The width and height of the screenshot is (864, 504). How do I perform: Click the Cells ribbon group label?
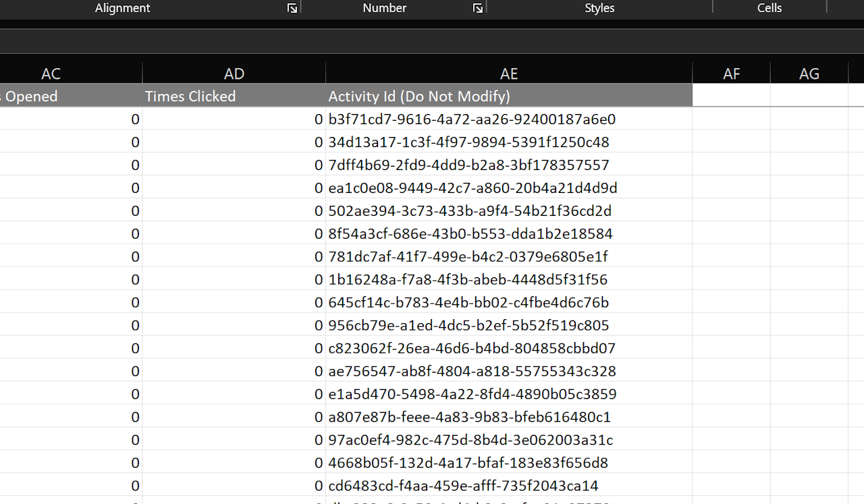click(x=769, y=8)
